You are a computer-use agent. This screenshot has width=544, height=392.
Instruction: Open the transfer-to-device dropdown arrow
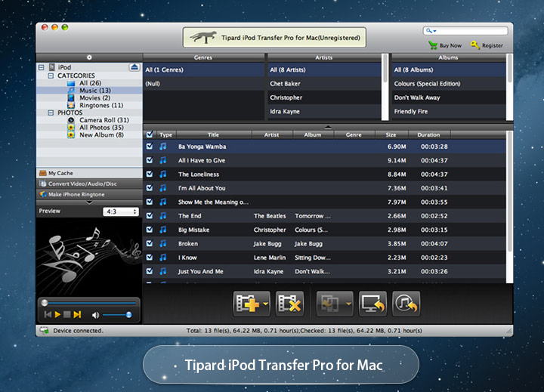[x=348, y=304]
